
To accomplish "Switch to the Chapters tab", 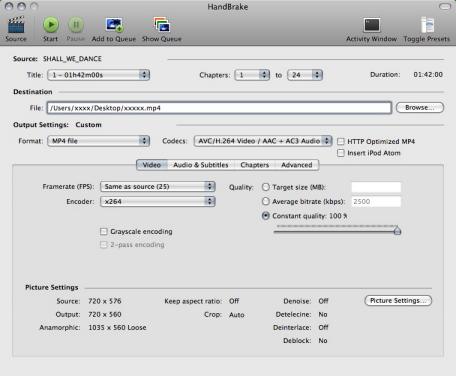I will [x=255, y=165].
